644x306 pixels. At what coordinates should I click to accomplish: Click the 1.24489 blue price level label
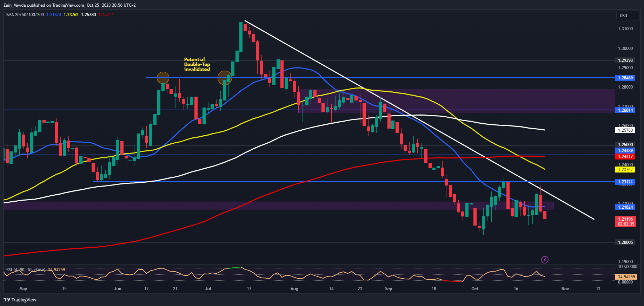[x=625, y=151]
